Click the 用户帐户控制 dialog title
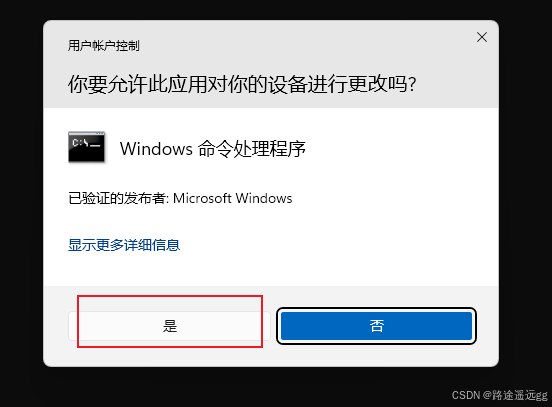Screen dimensions: 552x407 click(104, 46)
